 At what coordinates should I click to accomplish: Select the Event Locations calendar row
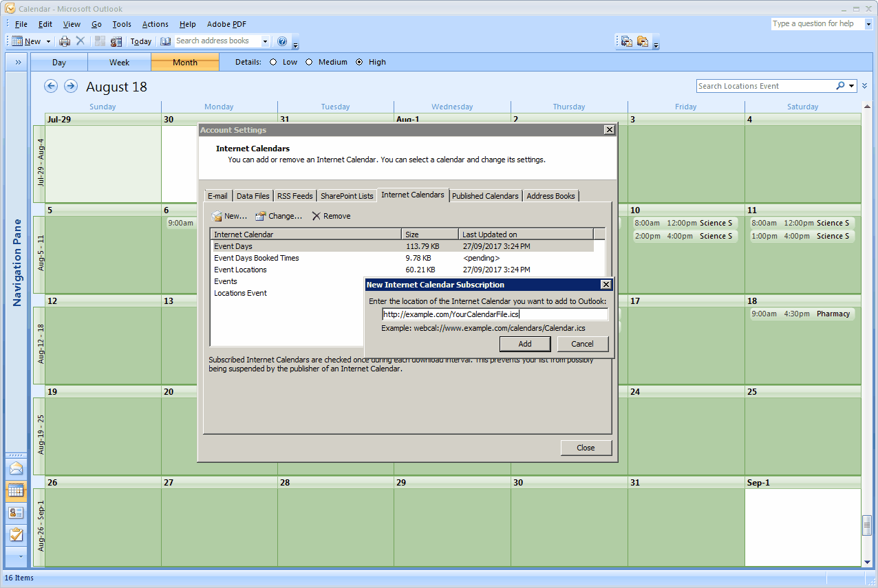(402, 270)
